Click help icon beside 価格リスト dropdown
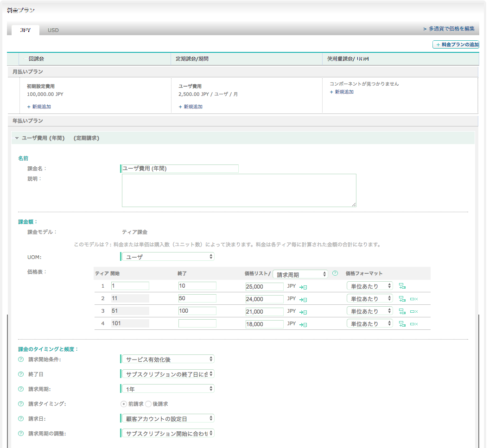489x448 pixels. pos(335,273)
